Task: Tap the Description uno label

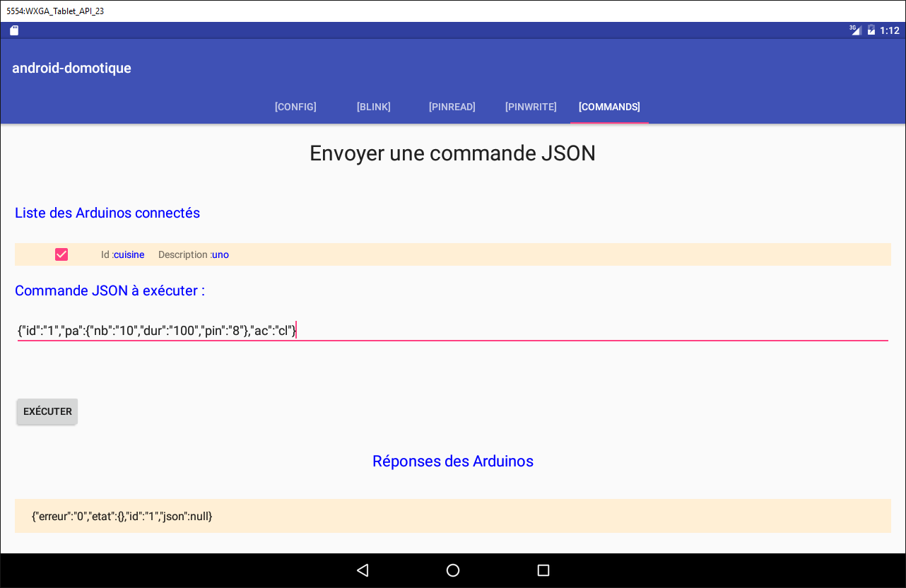Action: pyautogui.click(x=194, y=254)
